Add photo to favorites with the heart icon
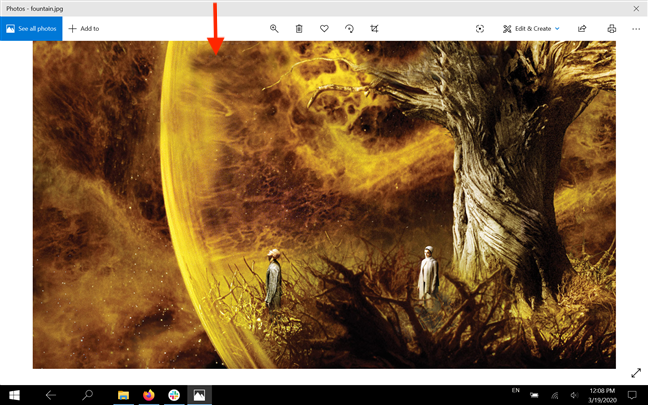Viewport: 648px width, 405px height. coord(324,29)
